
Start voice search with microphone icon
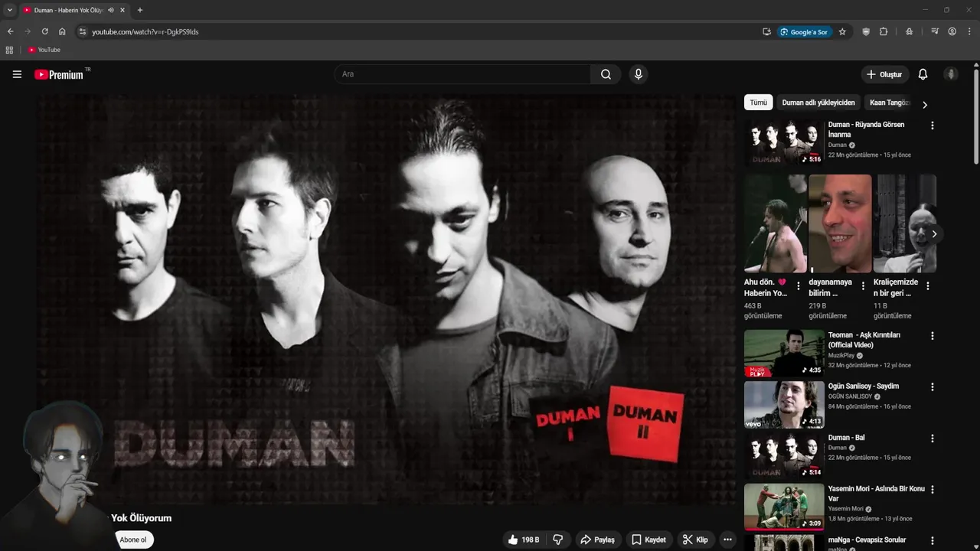(x=638, y=74)
